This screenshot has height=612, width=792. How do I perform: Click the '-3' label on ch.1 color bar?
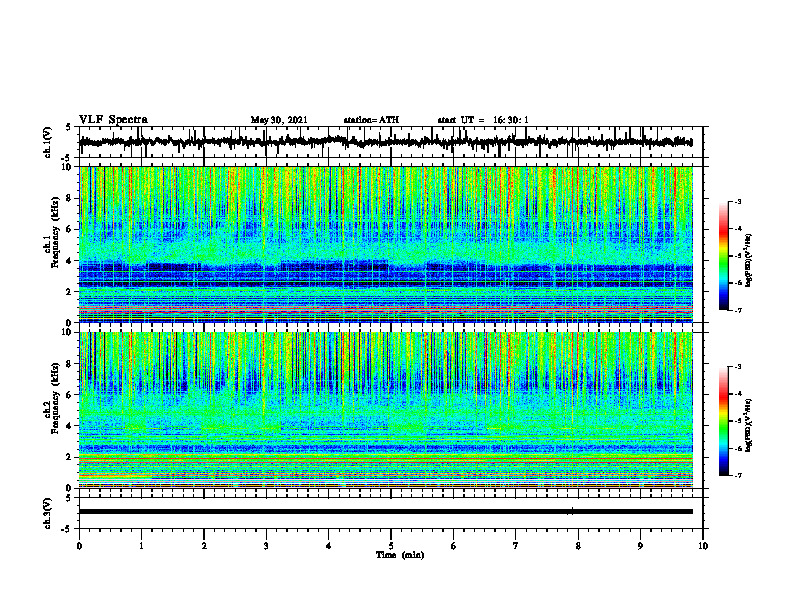point(737,202)
